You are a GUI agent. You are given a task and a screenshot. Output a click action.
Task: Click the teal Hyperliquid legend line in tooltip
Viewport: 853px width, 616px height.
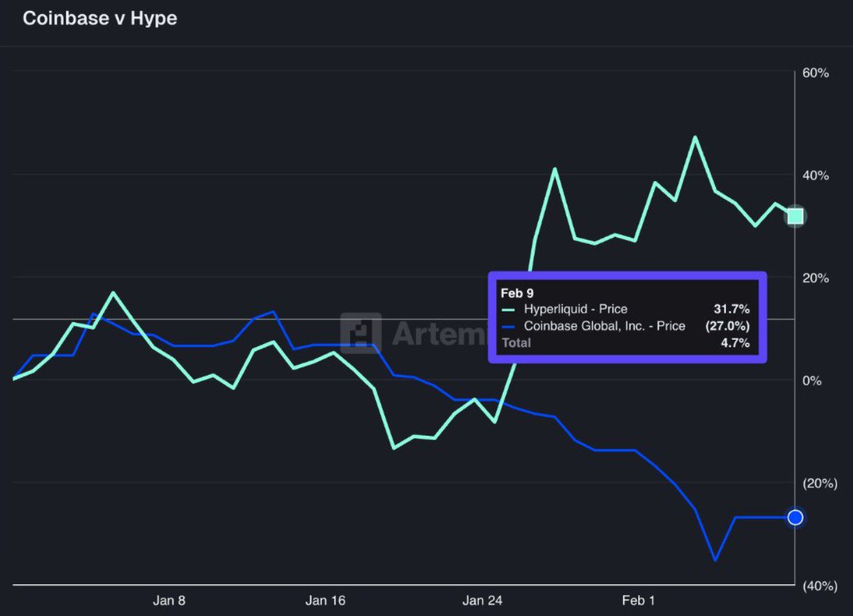509,309
